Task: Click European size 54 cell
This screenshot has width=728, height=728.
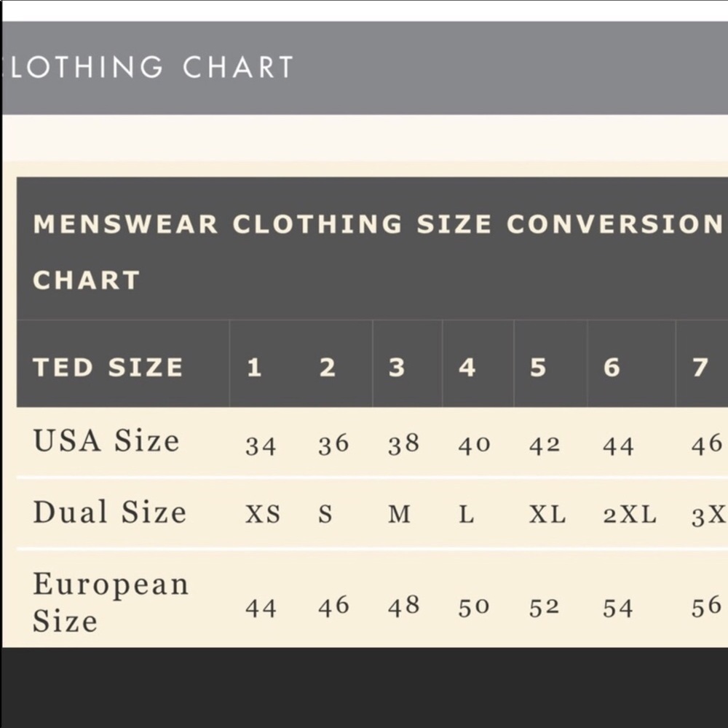Action: [618, 607]
